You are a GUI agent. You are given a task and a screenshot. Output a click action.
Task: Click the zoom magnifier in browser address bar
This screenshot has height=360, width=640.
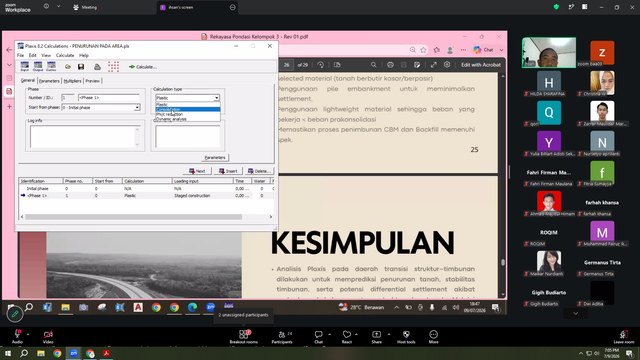pyautogui.click(x=413, y=50)
